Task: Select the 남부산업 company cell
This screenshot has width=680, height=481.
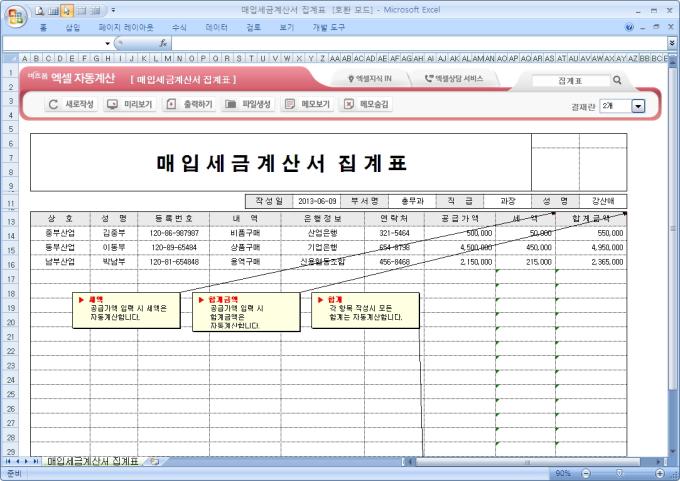Action: pyautogui.click(x=60, y=262)
